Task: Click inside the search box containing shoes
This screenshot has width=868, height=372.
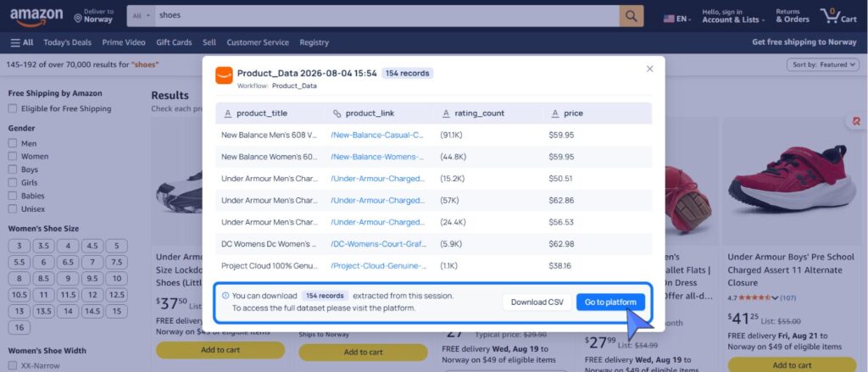Action: pyautogui.click(x=387, y=16)
